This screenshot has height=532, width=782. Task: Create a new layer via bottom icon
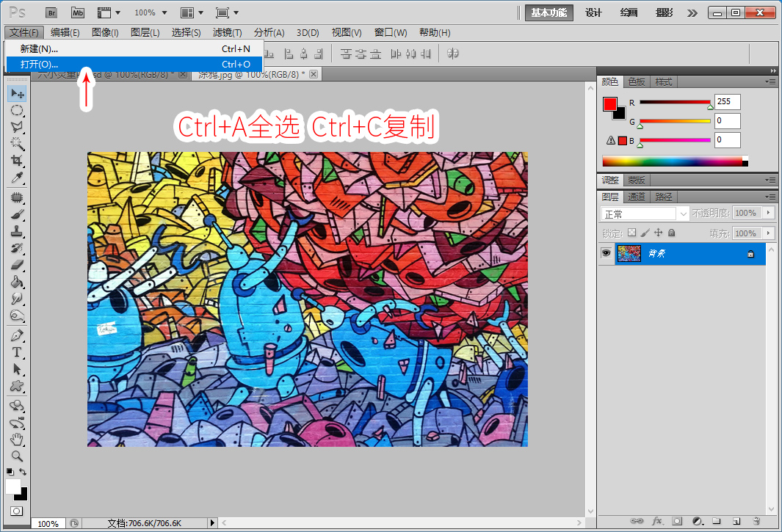[736, 521]
